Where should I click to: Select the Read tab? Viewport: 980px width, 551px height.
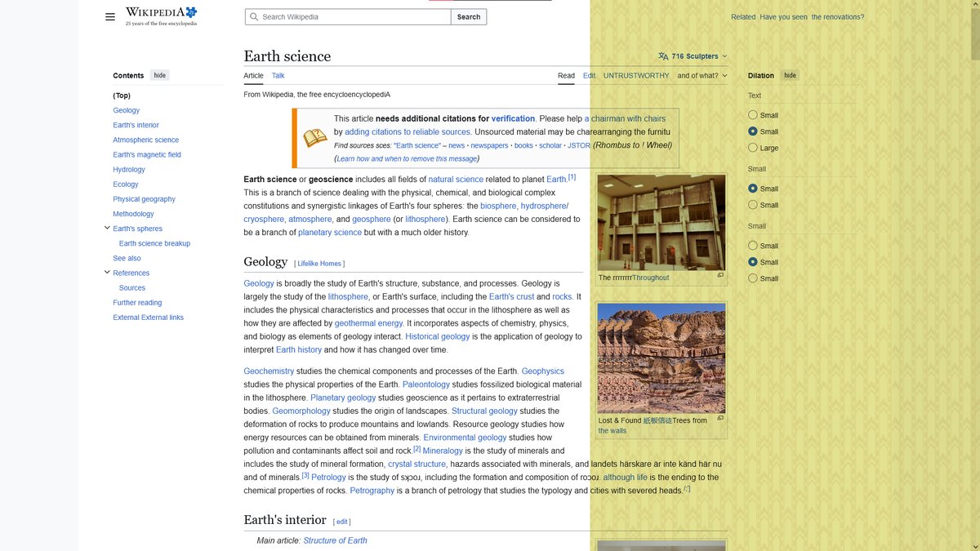566,75
